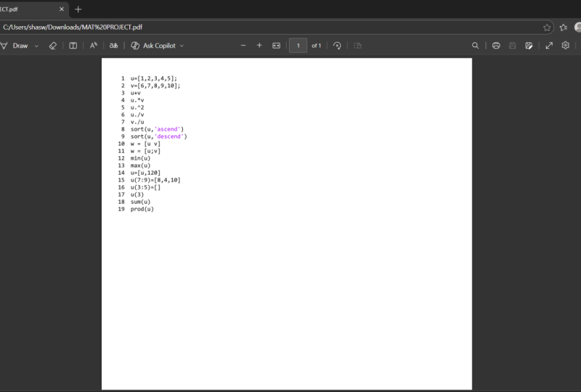Open Ask Copilot
The width and height of the screenshot is (581, 392).
coord(153,46)
